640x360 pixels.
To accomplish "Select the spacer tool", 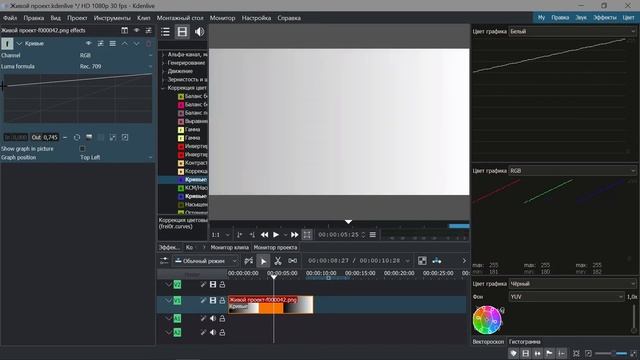I will [x=292, y=261].
